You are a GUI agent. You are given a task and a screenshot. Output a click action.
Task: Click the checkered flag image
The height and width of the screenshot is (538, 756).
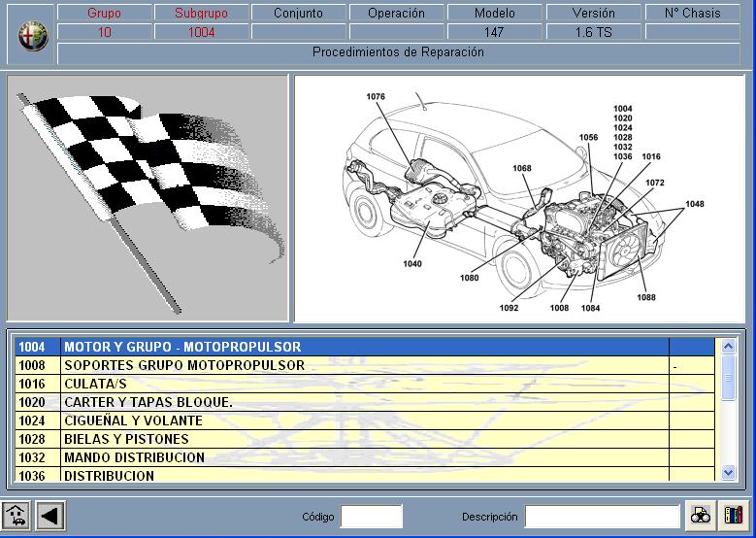click(x=148, y=198)
